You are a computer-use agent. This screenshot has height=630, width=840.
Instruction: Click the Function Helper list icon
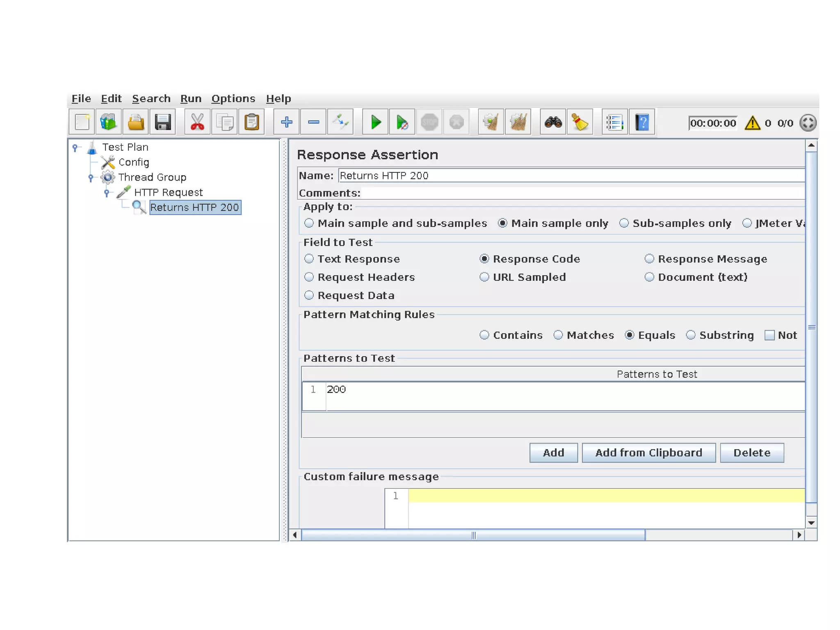[614, 122]
